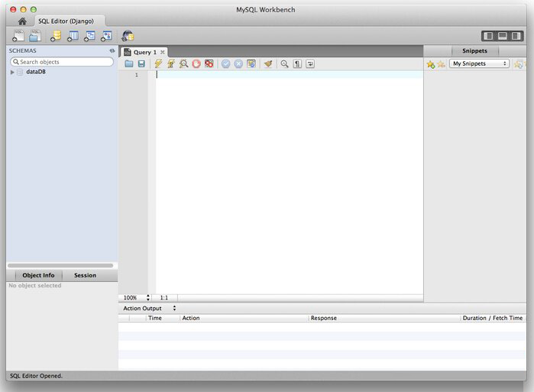Image resolution: width=534 pixels, height=392 pixels.
Task: Toggle the left sidebar panel visibility
Action: 487,36
